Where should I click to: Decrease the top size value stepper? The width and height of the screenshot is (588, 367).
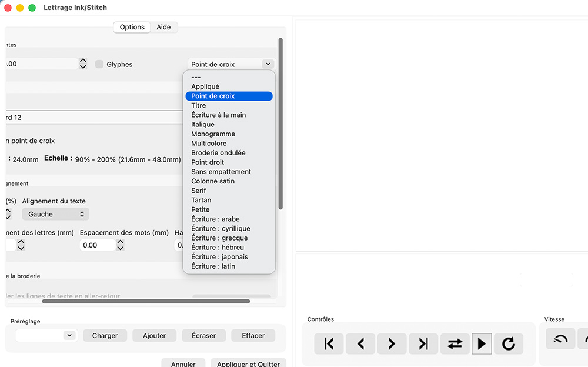tap(83, 67)
